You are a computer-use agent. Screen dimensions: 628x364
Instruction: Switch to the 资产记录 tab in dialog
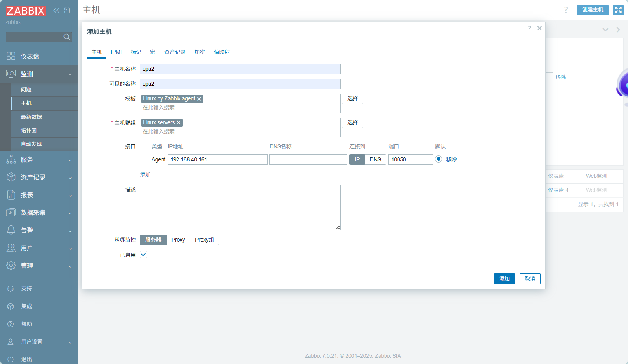coord(175,52)
